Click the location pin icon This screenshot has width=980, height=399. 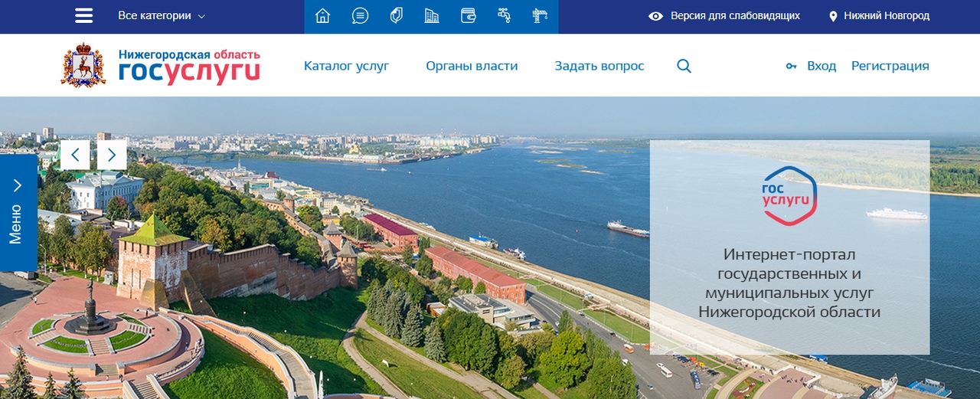[834, 16]
